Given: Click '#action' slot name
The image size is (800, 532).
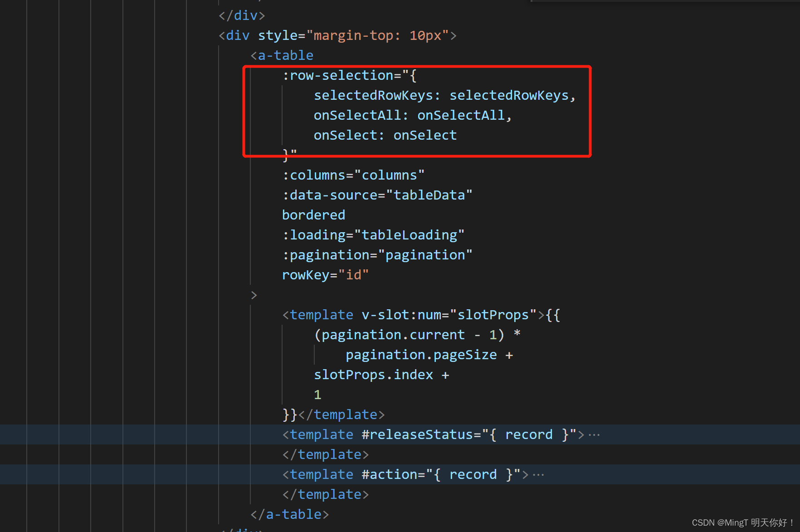Looking at the screenshot, I should (x=390, y=474).
